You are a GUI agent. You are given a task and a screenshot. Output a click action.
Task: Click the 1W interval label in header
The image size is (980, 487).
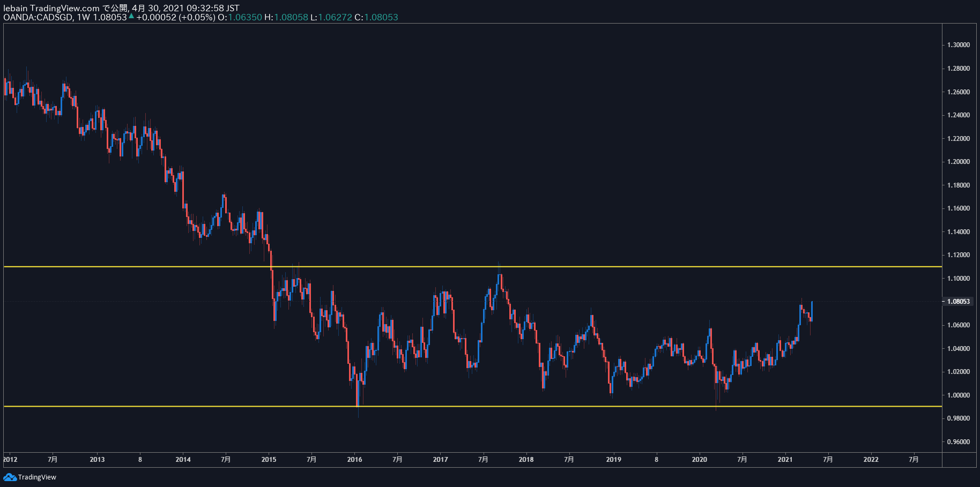point(84,17)
